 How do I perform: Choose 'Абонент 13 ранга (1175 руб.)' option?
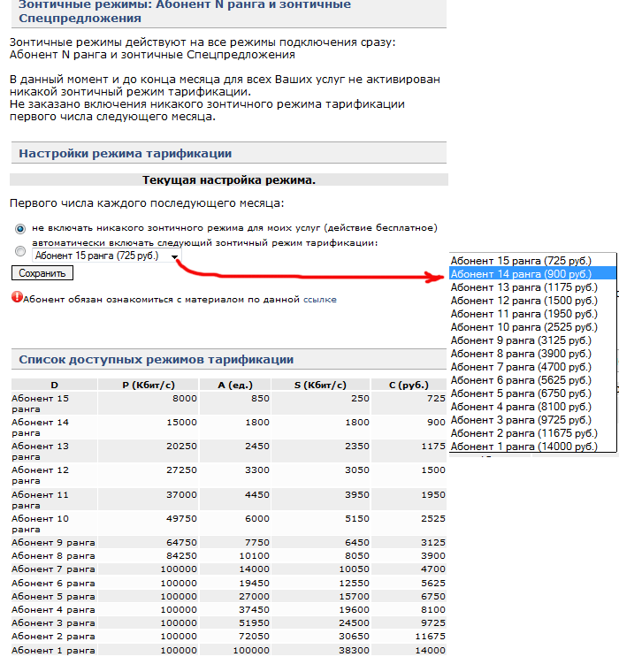[533, 287]
